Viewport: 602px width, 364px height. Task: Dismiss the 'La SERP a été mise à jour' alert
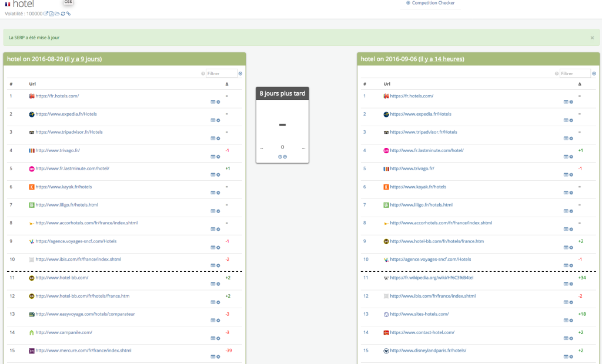(x=592, y=38)
